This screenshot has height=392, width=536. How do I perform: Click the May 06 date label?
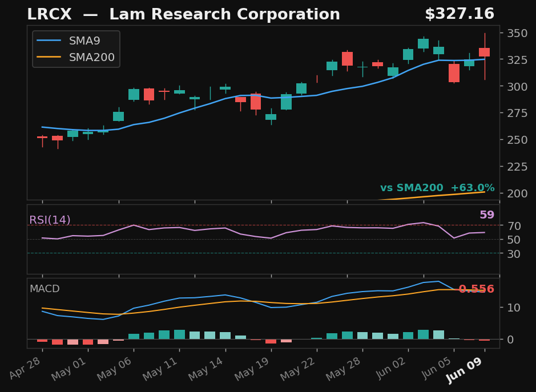pos(115,369)
